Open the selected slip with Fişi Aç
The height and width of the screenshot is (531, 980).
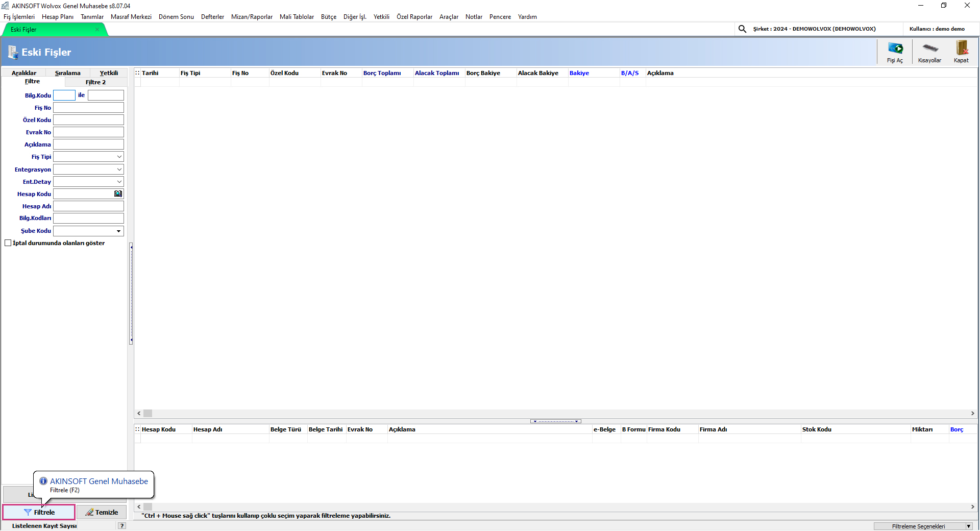point(895,52)
